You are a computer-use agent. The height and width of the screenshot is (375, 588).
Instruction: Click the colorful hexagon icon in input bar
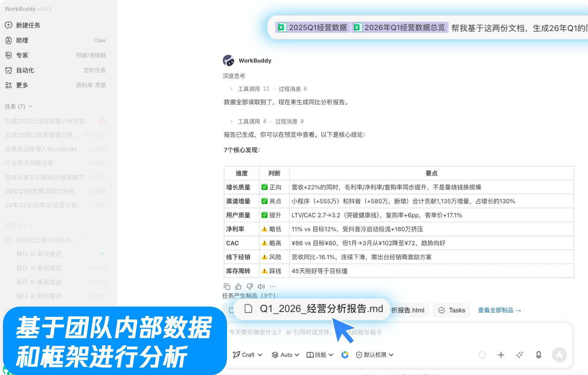[x=345, y=355]
